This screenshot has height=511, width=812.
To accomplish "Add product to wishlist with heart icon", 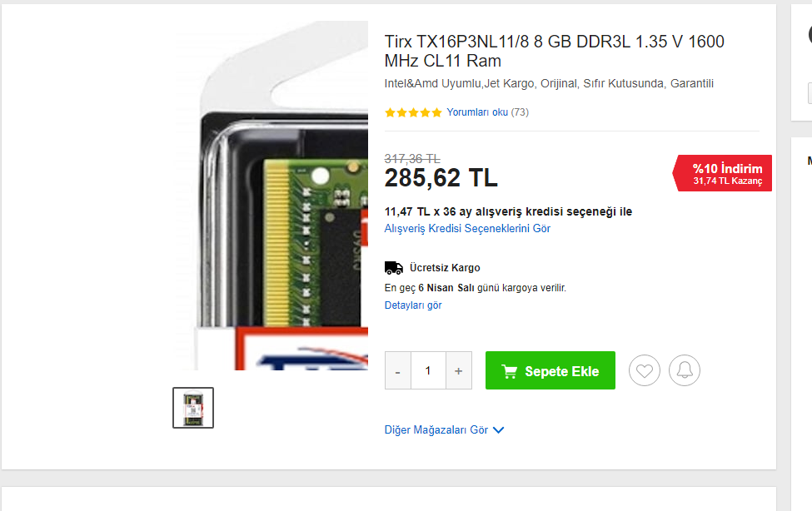I will [645, 370].
